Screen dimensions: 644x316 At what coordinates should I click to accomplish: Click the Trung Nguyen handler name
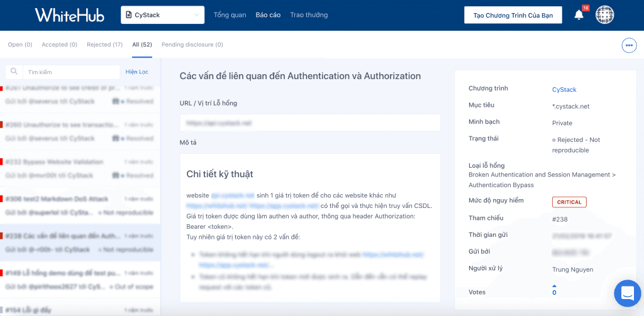click(572, 270)
